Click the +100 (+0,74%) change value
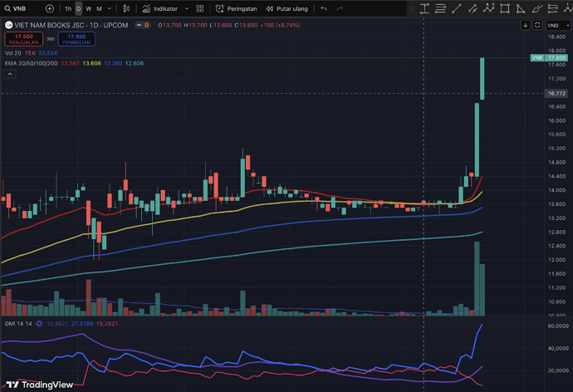573x392 pixels. [280, 25]
